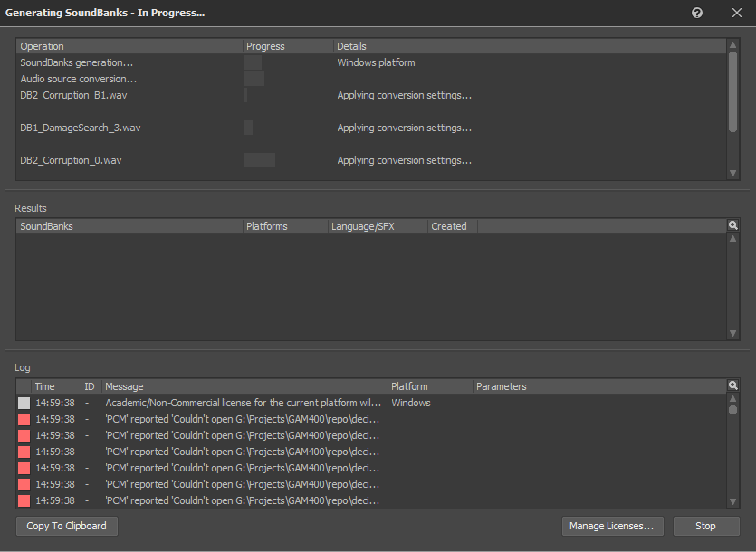Click the Windows platform cell in the log

point(411,403)
